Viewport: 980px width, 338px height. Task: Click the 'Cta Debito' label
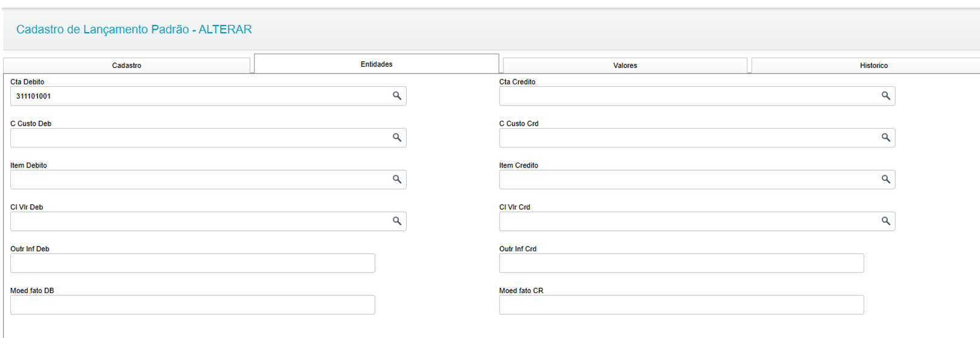[27, 82]
